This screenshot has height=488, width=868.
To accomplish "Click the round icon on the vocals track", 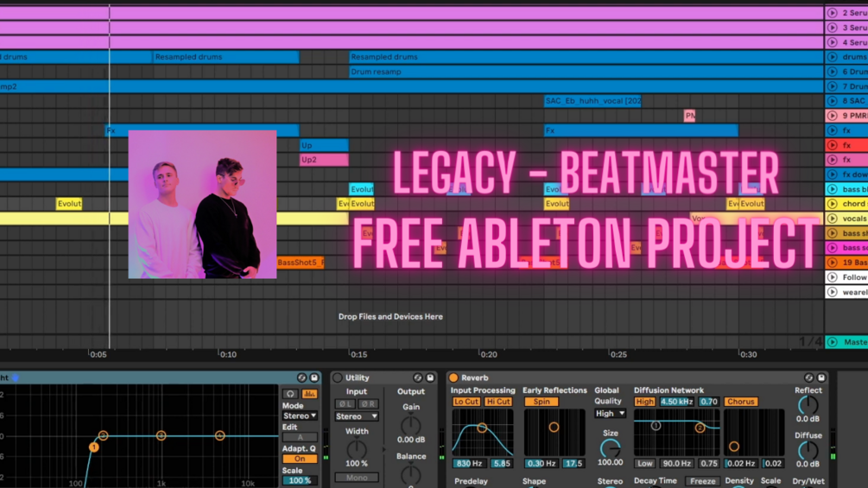I will coord(832,219).
